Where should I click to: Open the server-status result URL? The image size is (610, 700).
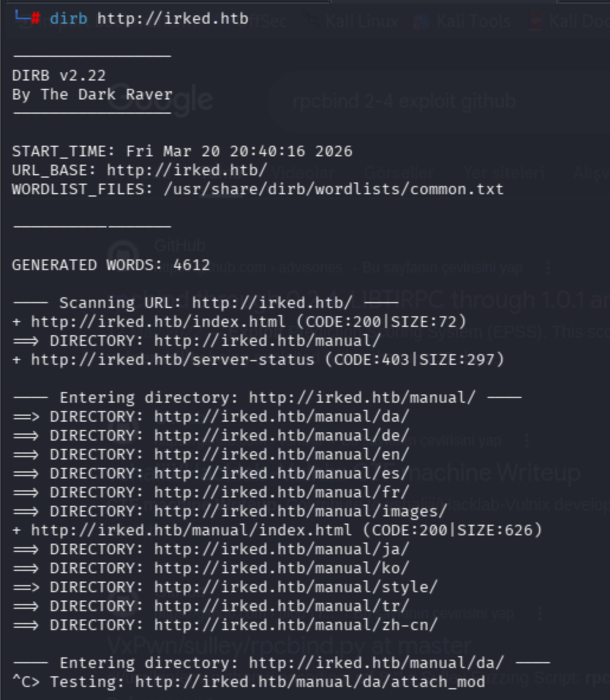(172, 359)
